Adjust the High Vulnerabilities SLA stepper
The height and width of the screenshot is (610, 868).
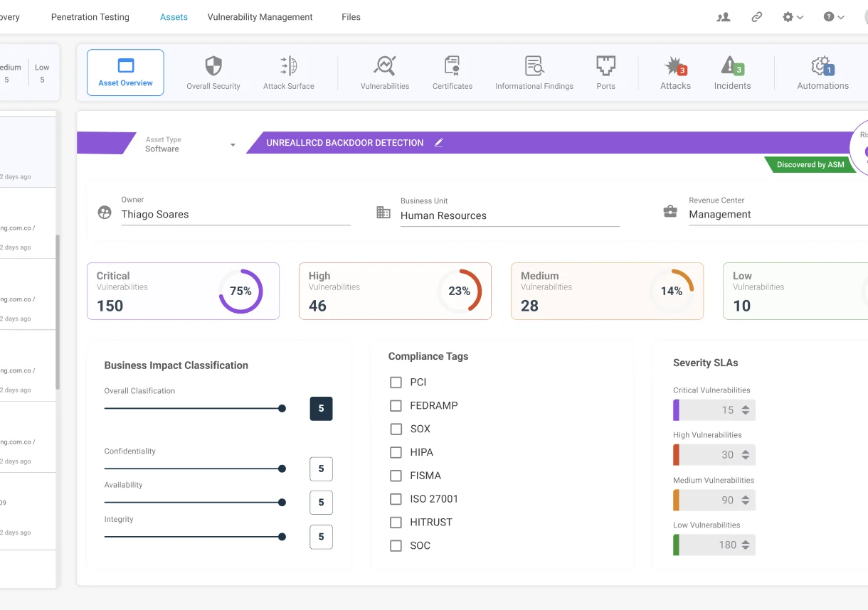coord(746,455)
